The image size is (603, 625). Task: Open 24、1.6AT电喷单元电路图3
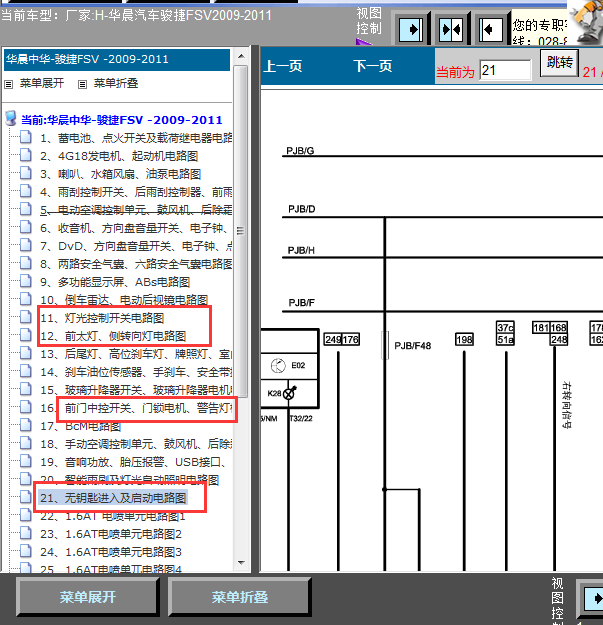111,552
